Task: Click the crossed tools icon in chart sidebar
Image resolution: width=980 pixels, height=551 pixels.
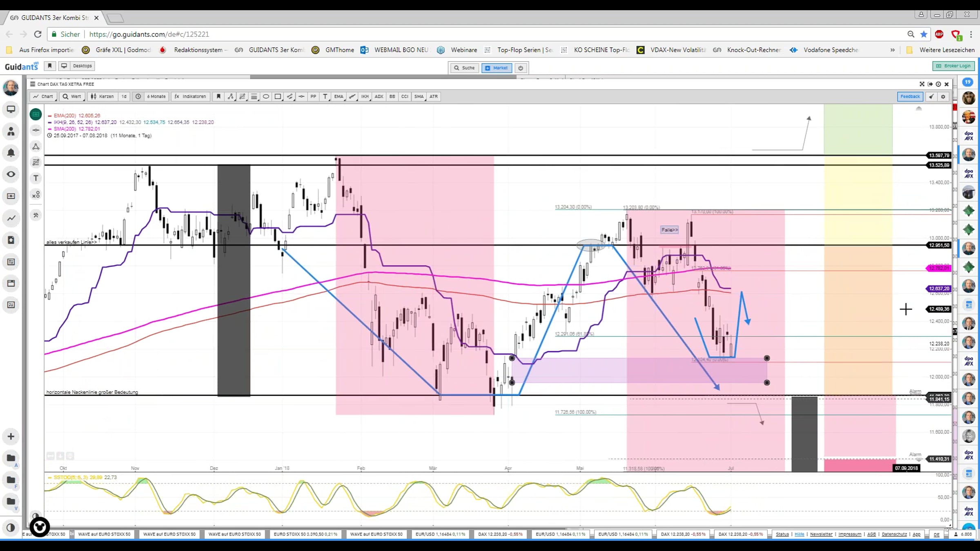Action: [x=36, y=215]
